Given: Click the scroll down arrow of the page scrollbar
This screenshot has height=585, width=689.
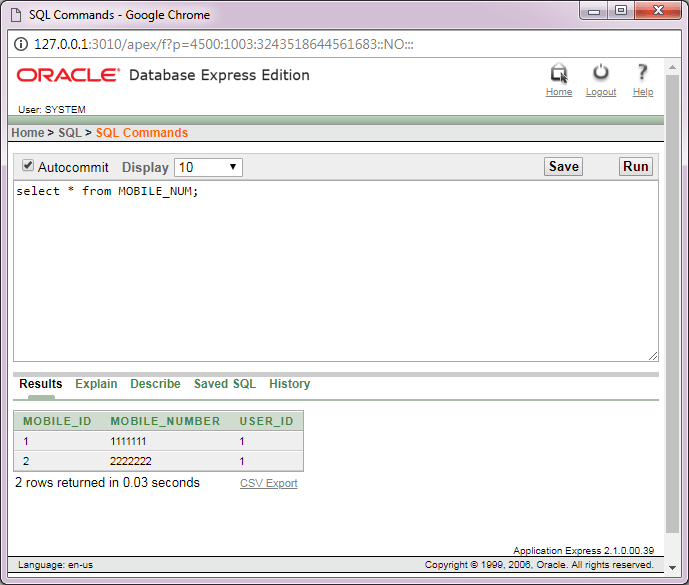Looking at the screenshot, I should pyautogui.click(x=672, y=567).
